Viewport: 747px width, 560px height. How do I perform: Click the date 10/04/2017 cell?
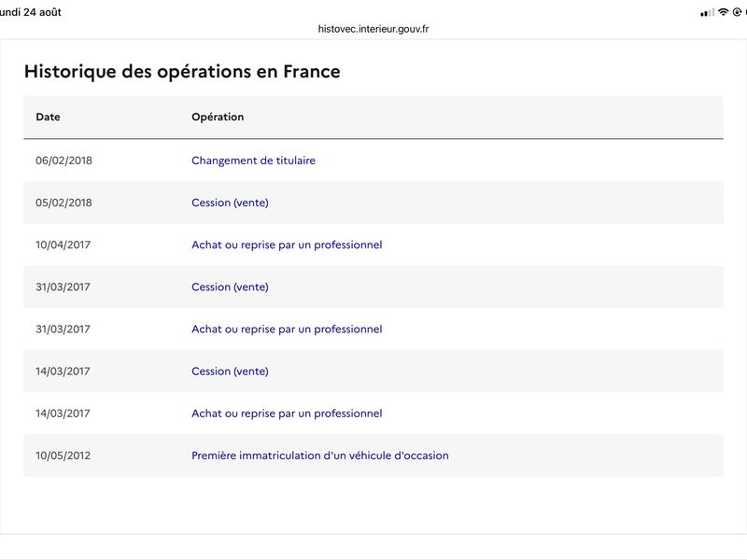click(63, 245)
